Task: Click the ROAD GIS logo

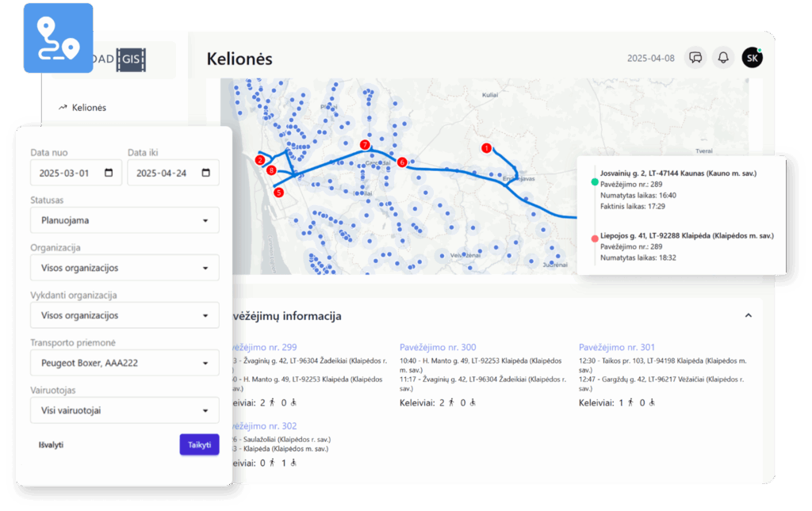Action: [117, 59]
